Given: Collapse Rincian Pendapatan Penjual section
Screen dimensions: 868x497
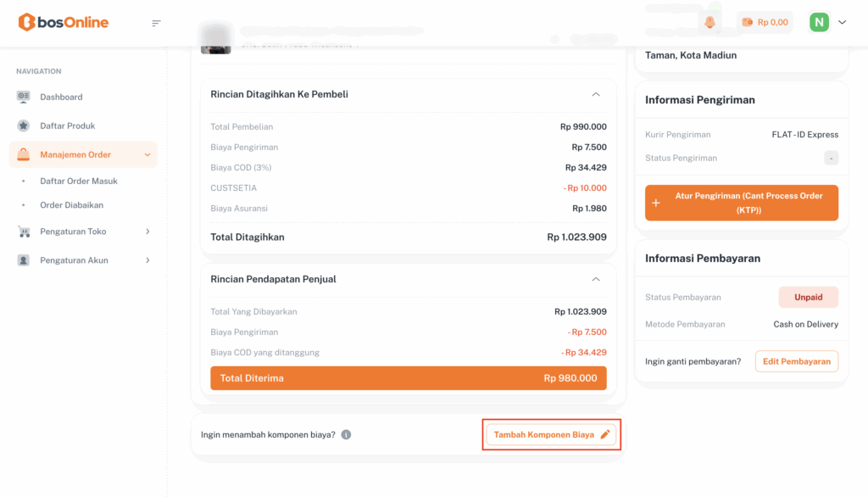Looking at the screenshot, I should click(x=596, y=279).
